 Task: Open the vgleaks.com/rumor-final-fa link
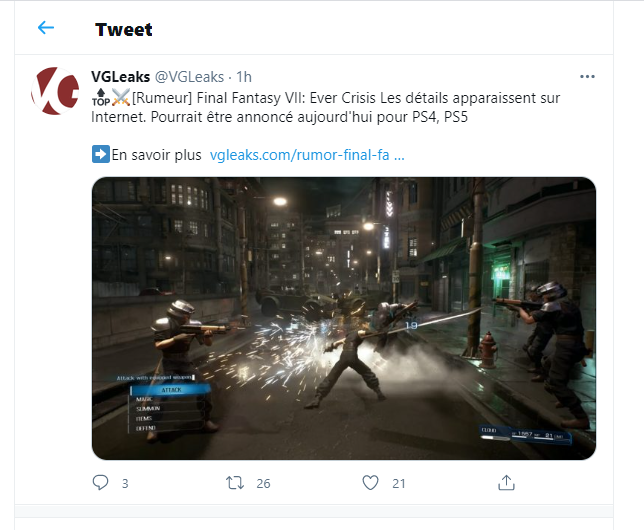(x=307, y=155)
